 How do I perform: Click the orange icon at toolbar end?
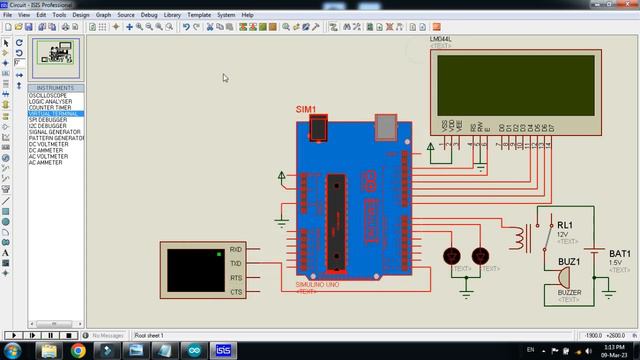click(436, 27)
